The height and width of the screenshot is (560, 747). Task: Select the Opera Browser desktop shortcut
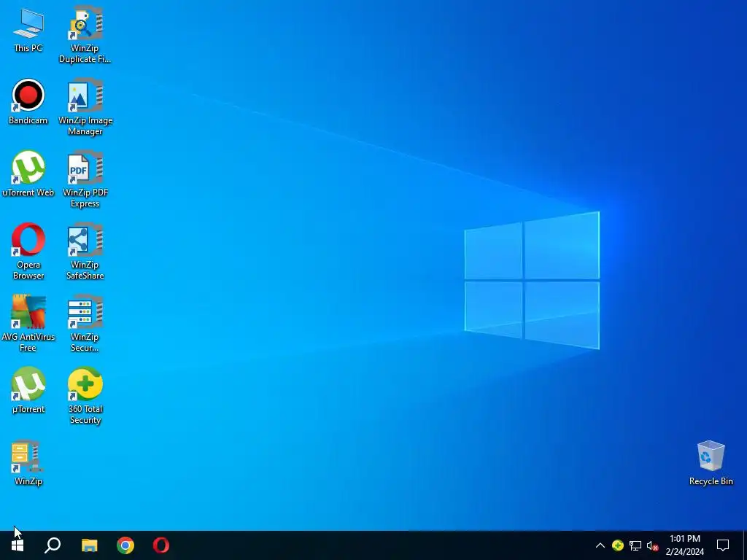click(28, 252)
